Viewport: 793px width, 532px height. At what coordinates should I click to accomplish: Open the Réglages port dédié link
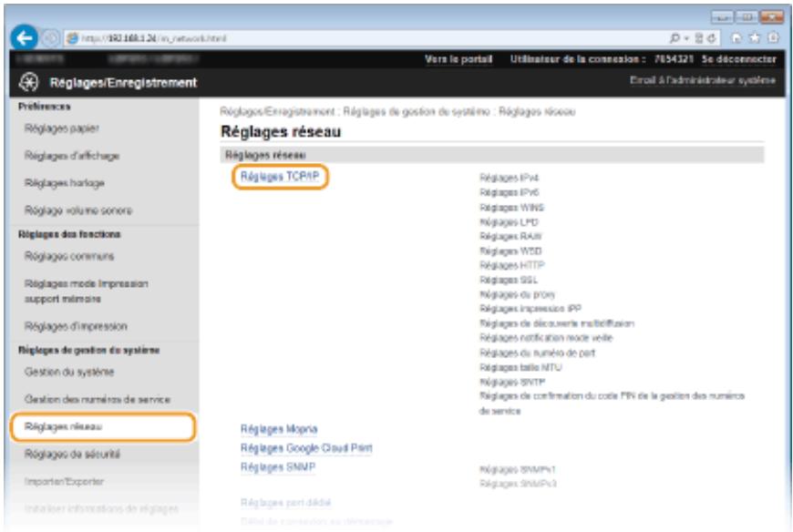pyautogui.click(x=285, y=503)
